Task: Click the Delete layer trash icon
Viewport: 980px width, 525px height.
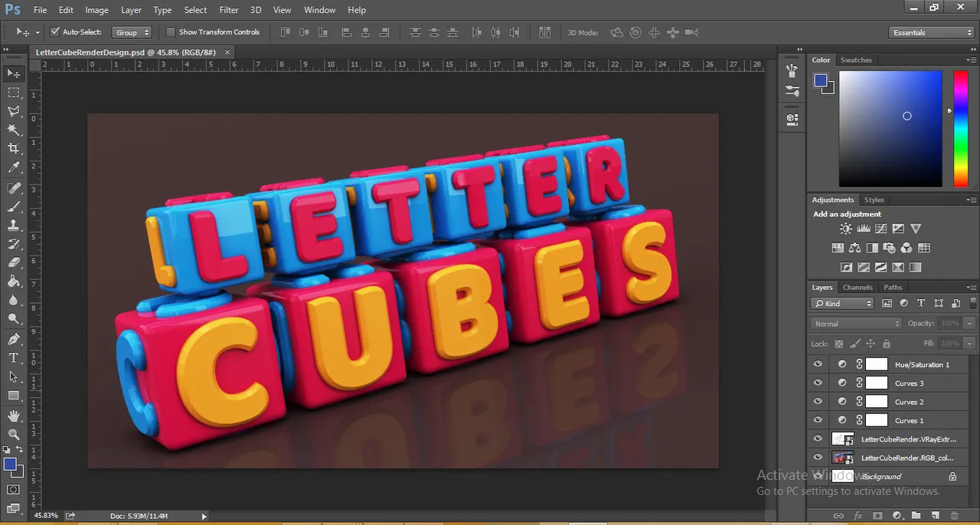Action: (954, 516)
